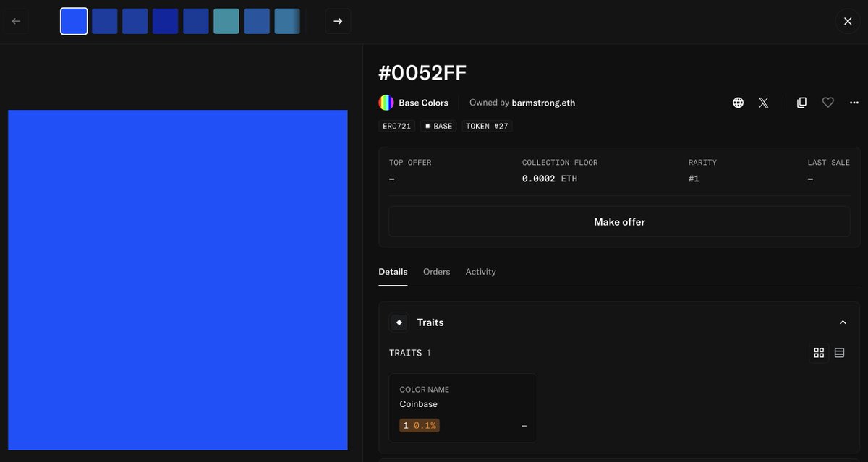This screenshot has width=868, height=462.
Task: Switch traits to list view
Action: [x=840, y=352]
